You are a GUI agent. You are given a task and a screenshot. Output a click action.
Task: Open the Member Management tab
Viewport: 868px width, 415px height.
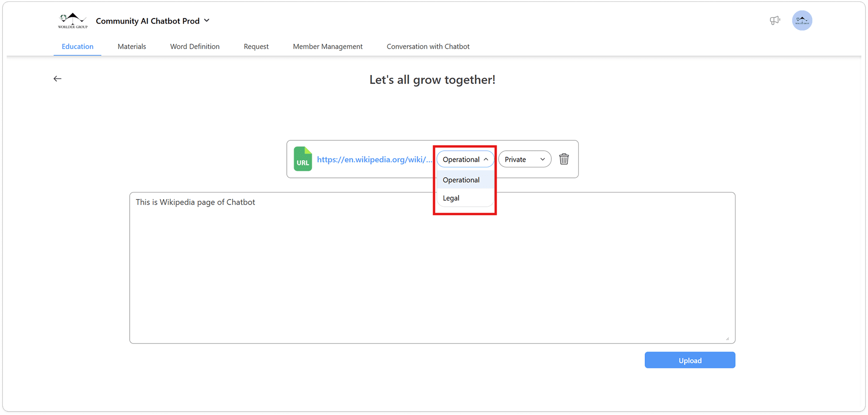(x=328, y=46)
